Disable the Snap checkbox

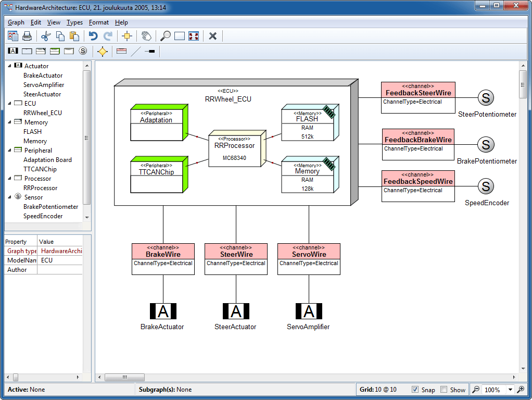click(x=415, y=390)
